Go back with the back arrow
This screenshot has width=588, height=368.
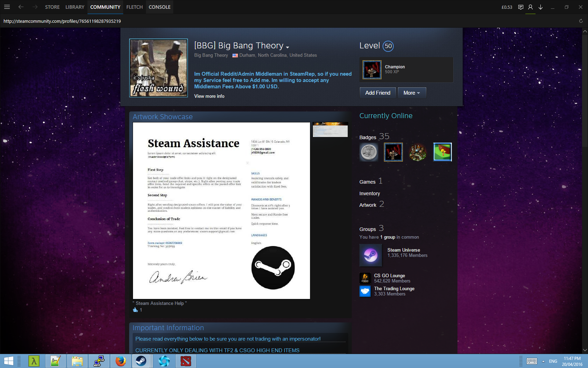(21, 7)
